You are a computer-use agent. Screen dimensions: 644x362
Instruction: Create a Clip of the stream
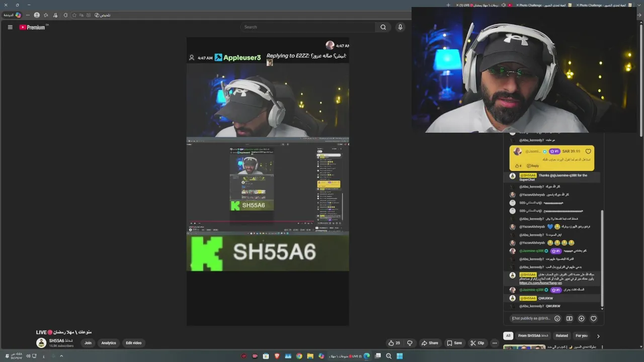[x=477, y=343]
